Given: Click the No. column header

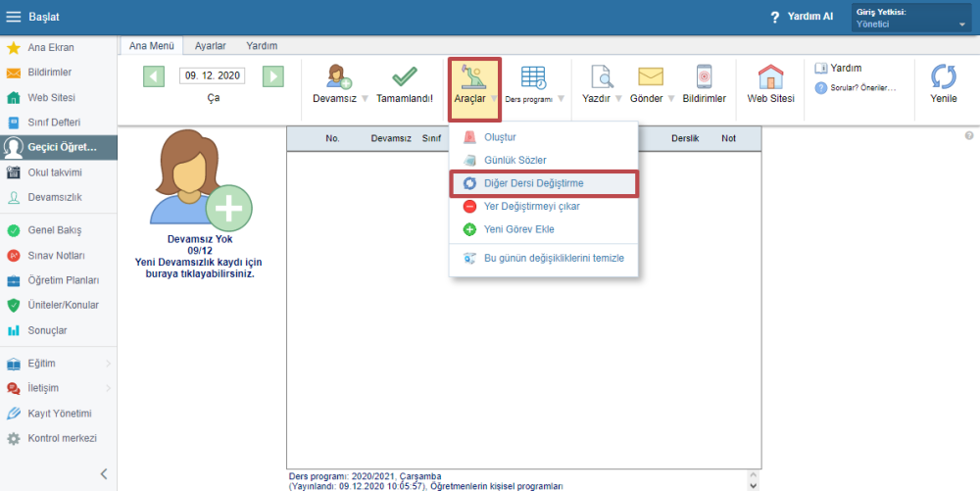Looking at the screenshot, I should [x=332, y=139].
